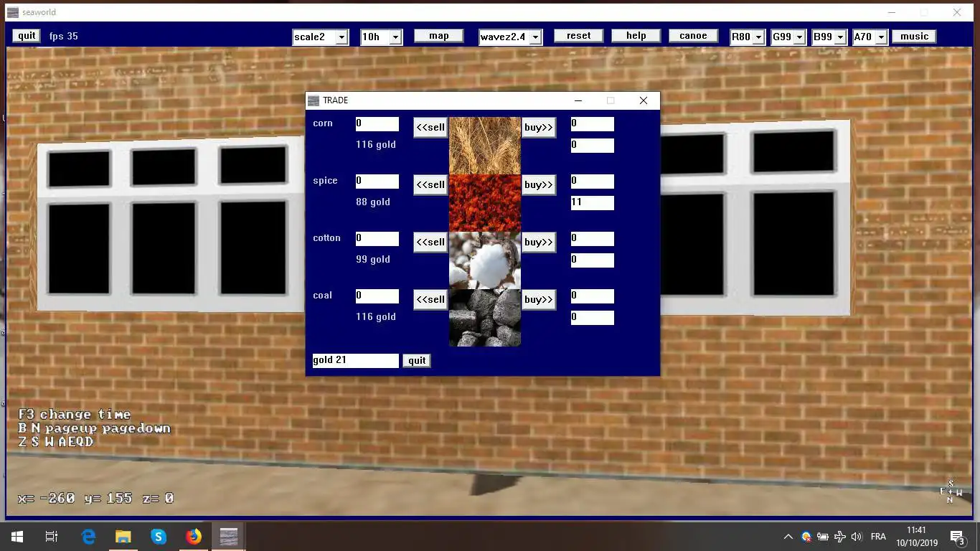Toggle the music button
The height and width of the screenshot is (551, 980).
pyautogui.click(x=915, y=37)
